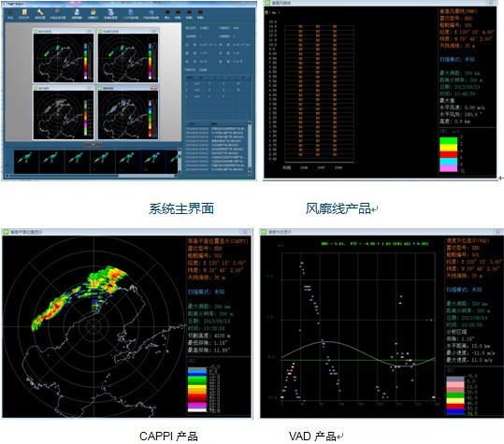Click the thumbnail strip's horizontal scrollbar
Image resolution: width=504 pixels, height=444 pixels.
point(92,176)
